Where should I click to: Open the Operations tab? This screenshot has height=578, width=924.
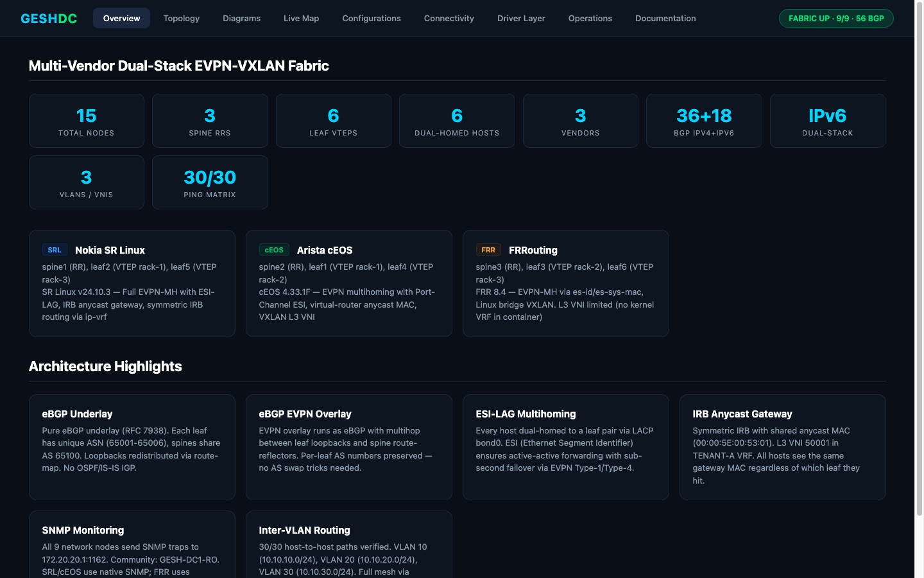coord(590,18)
